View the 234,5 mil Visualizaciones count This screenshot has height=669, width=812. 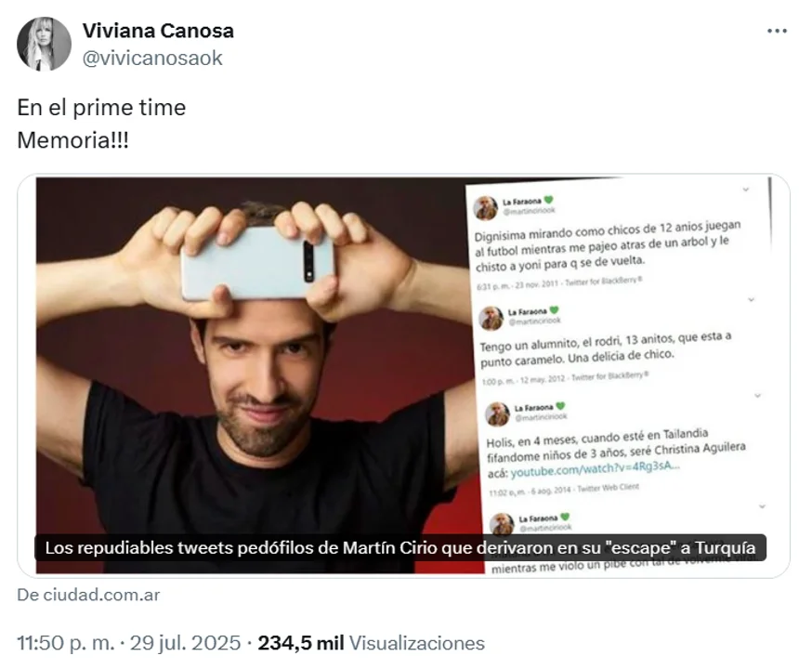click(372, 643)
